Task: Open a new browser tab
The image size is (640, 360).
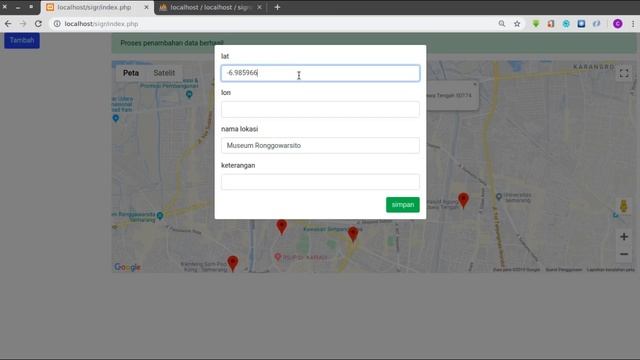Action: coord(277,7)
